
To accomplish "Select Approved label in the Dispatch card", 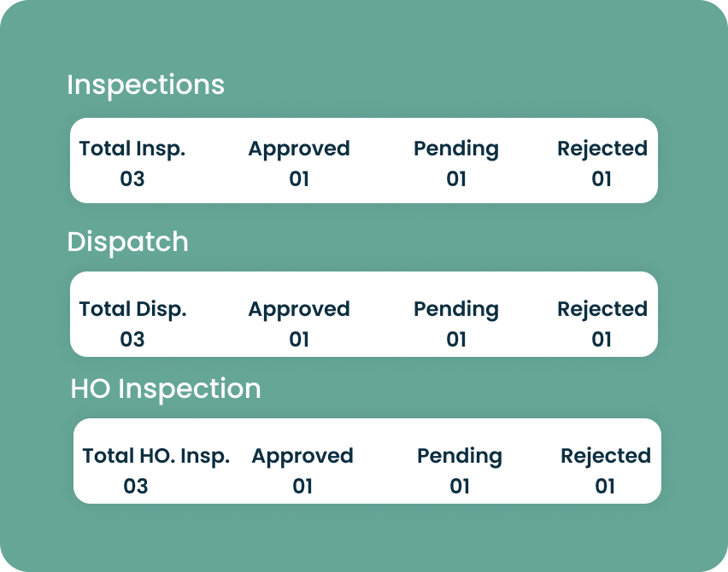I will 299,309.
